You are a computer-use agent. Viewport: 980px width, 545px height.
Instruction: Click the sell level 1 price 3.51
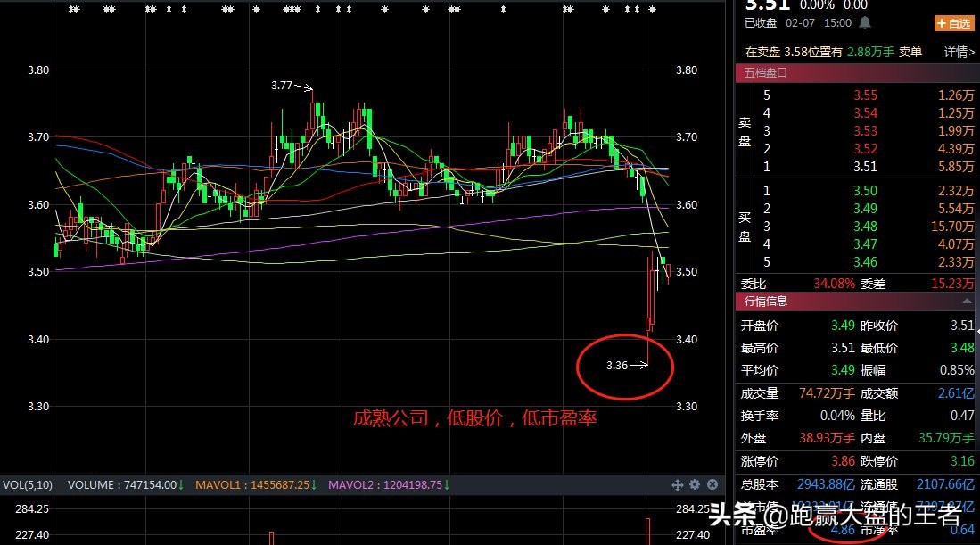point(865,167)
